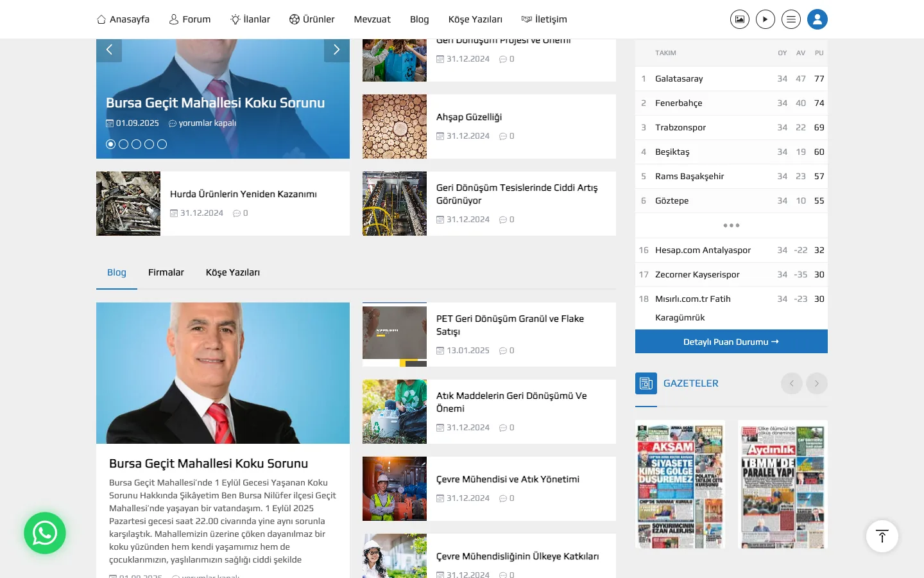
Task: Open the Akşam newspaper thumbnail
Action: [680, 484]
